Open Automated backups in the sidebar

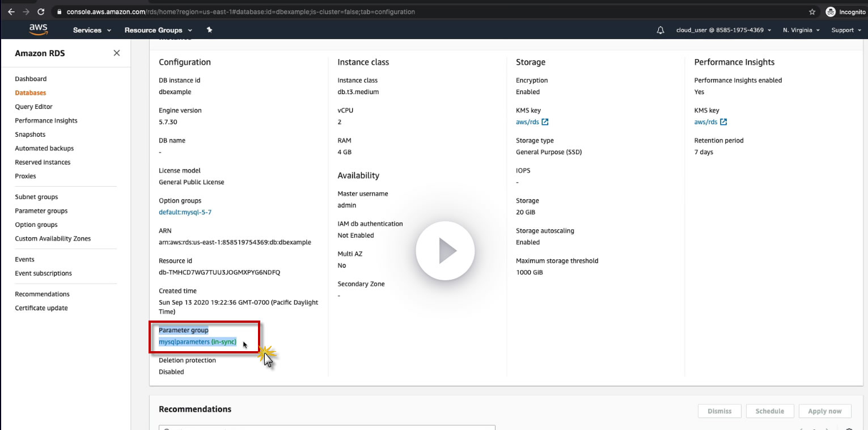point(44,148)
